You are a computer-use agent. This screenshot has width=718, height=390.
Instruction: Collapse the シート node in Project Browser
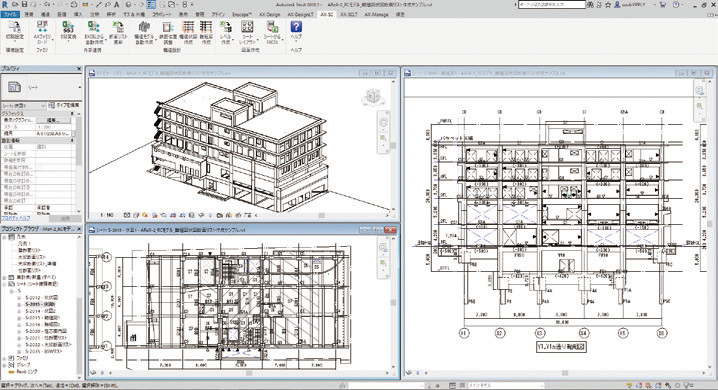pyautogui.click(x=5, y=284)
